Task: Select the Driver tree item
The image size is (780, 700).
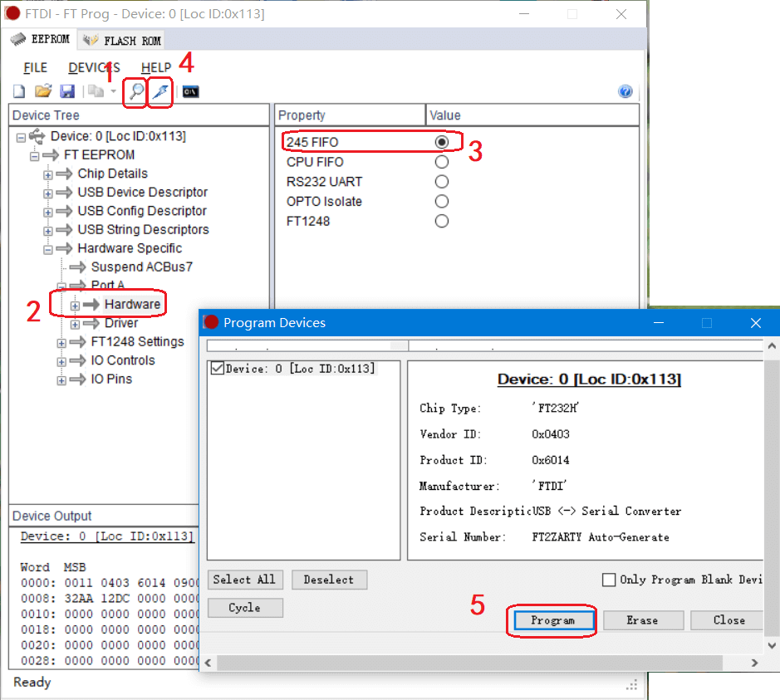Action: tap(121, 323)
